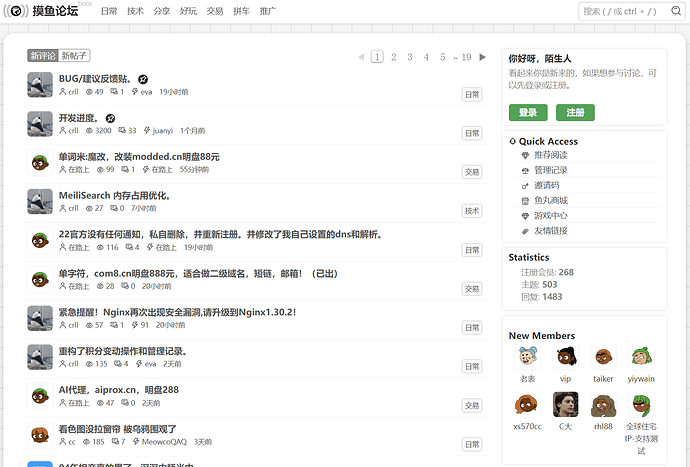The width and height of the screenshot is (690, 467).
Task: Open the 好玩 nav menu item
Action: (x=188, y=11)
